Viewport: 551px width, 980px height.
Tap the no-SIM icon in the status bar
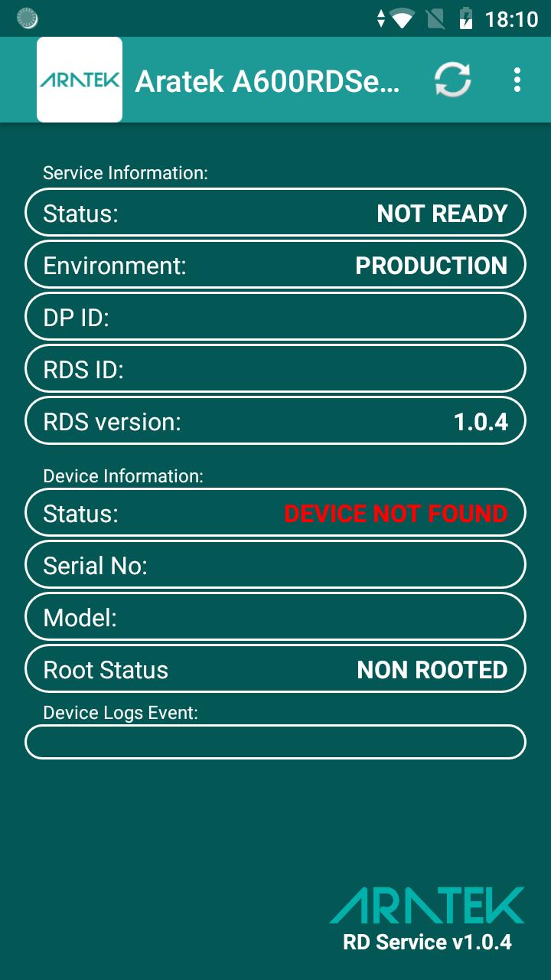coord(435,18)
